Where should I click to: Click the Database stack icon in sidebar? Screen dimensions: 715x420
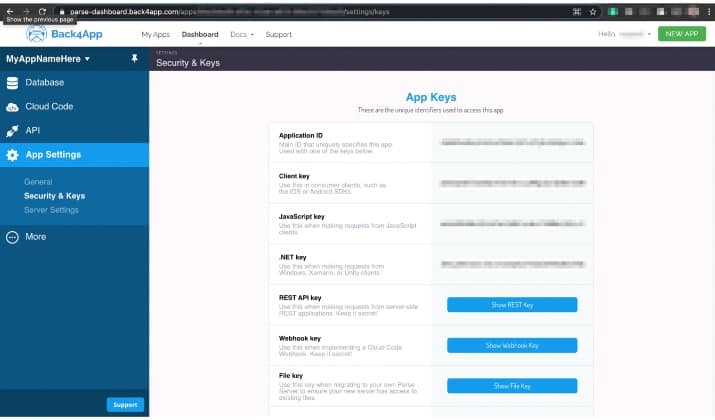(12, 83)
